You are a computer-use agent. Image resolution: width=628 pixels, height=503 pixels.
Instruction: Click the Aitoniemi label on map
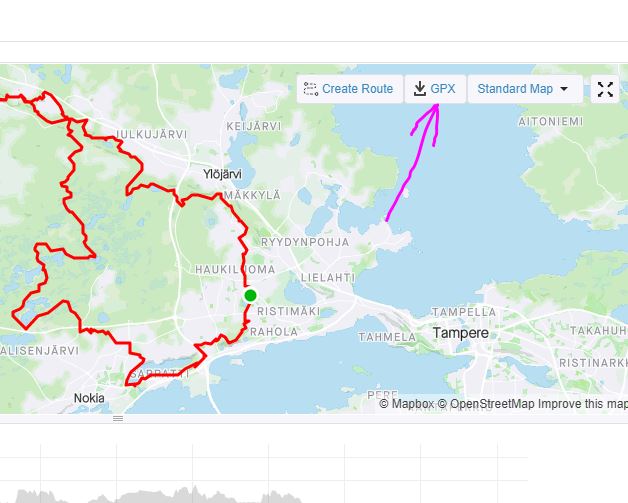point(551,122)
